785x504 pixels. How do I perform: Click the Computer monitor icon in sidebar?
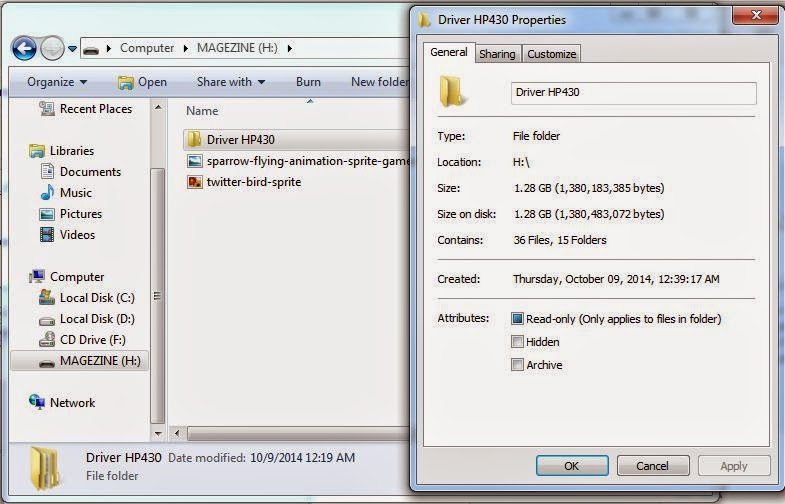(37, 276)
